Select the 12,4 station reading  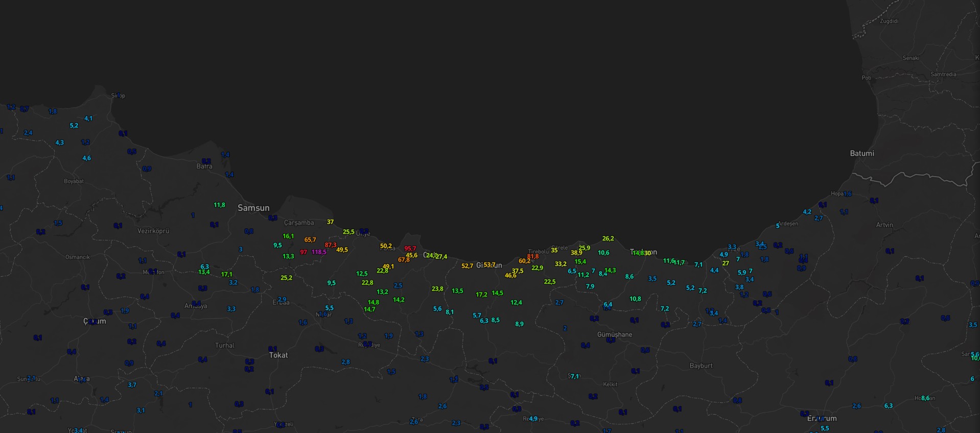coord(516,303)
